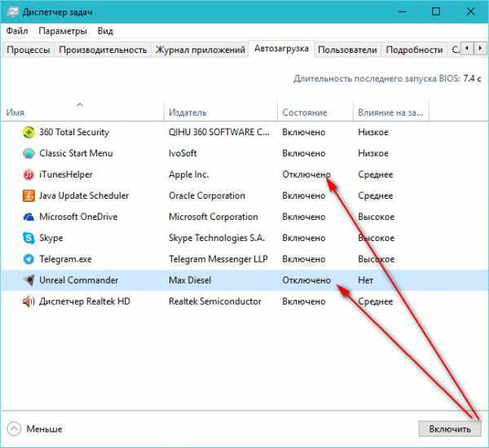489x448 pixels.
Task: Click Среднее impact in Java Update row
Action: (x=376, y=195)
